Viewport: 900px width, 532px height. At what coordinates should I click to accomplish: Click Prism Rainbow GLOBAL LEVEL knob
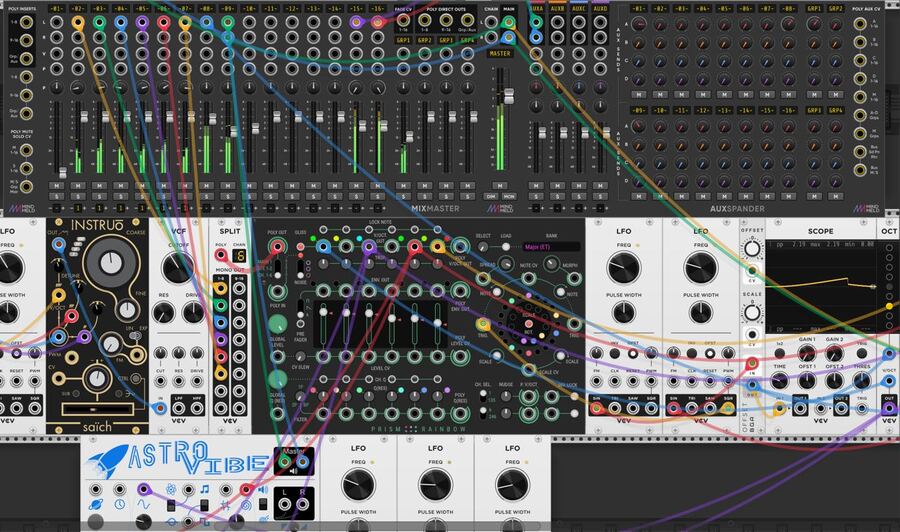[x=277, y=324]
